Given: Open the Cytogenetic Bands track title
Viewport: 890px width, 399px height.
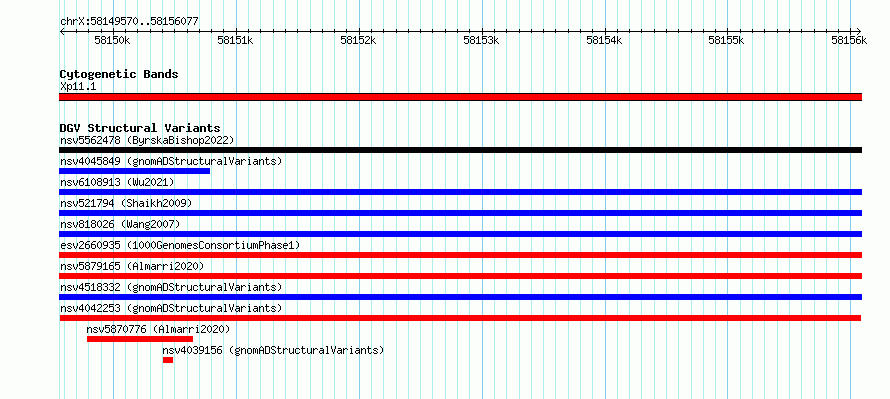Looking at the screenshot, I should coord(119,74).
